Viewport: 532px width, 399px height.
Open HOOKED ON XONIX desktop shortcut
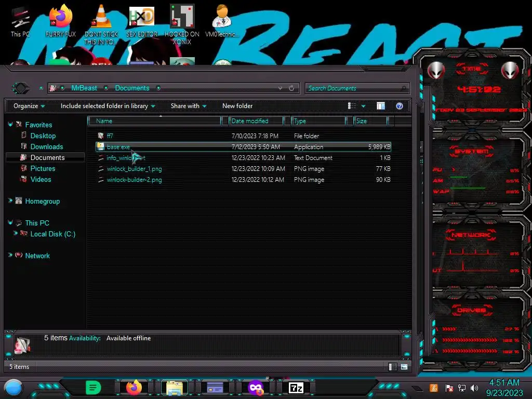click(182, 24)
